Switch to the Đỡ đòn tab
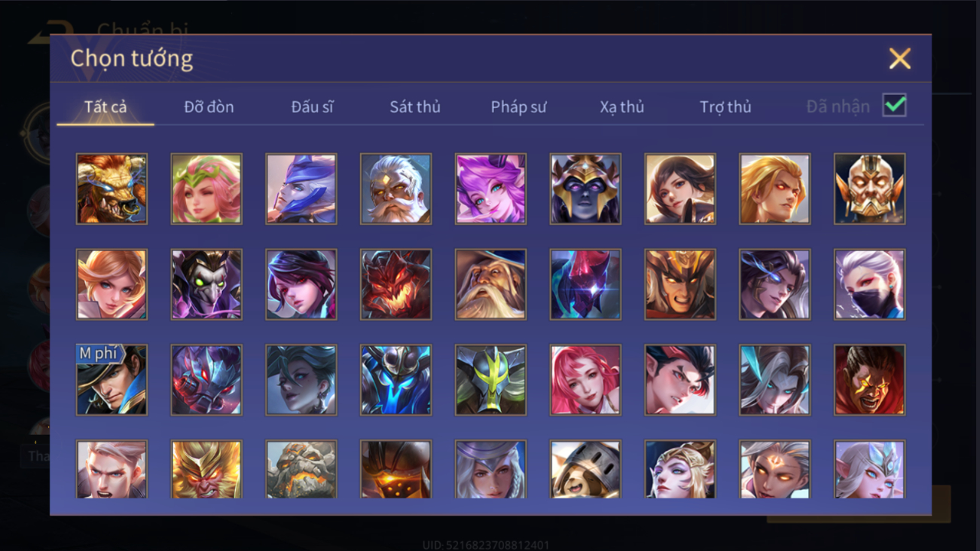Screen dimensions: 980x551 pos(209,107)
